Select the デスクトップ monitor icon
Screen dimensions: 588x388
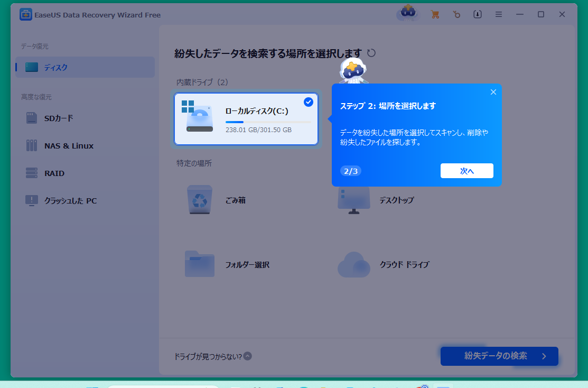[x=353, y=200]
